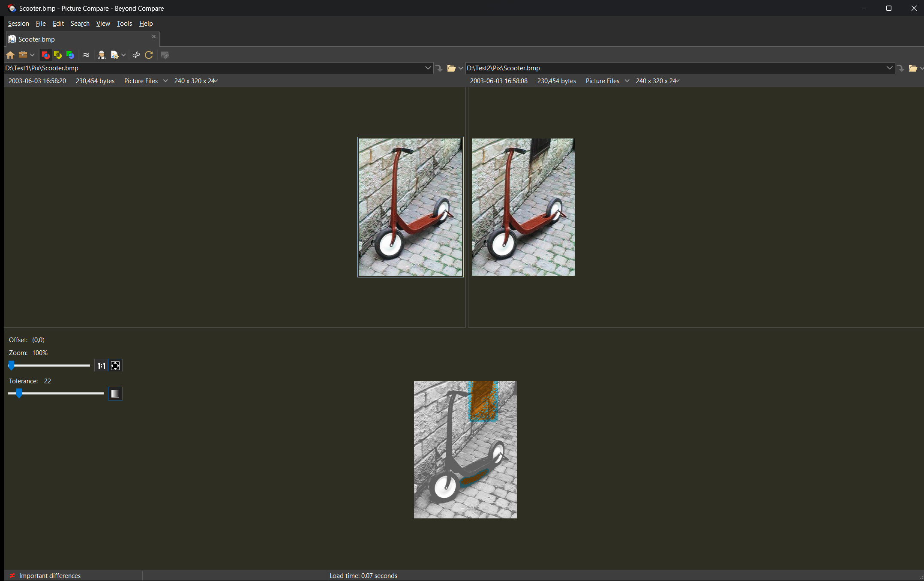Screen dimensions: 924x581
Task: Click right timestamp 2003-06-03 16:58:08
Action: (x=499, y=81)
